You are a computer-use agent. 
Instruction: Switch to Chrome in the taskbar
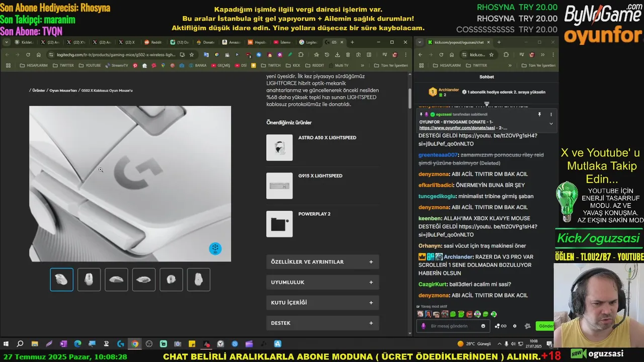point(135,344)
